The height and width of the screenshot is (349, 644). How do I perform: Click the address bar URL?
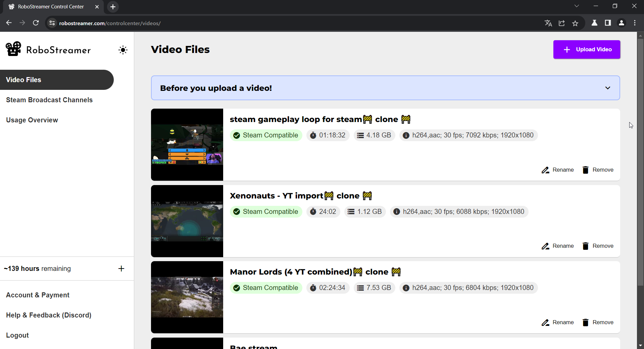click(x=110, y=23)
